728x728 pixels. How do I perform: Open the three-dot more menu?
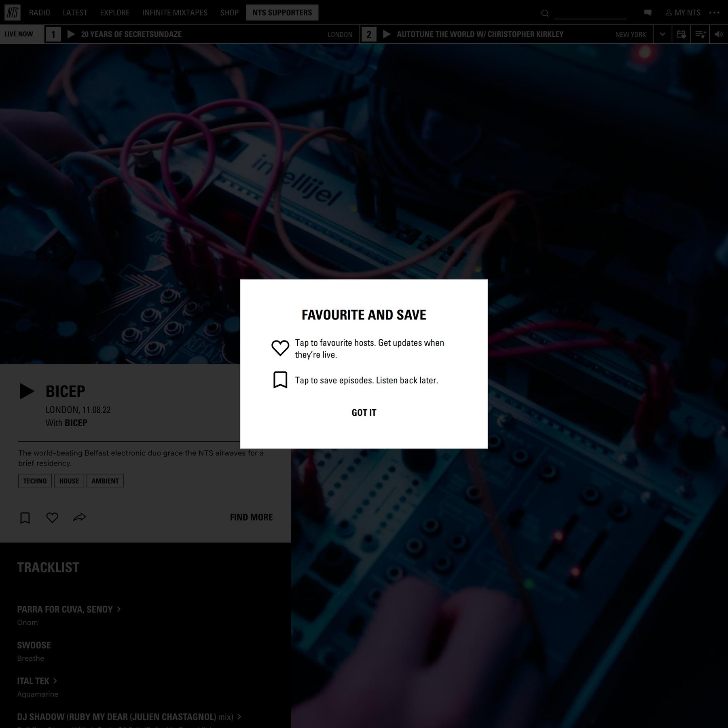714,13
